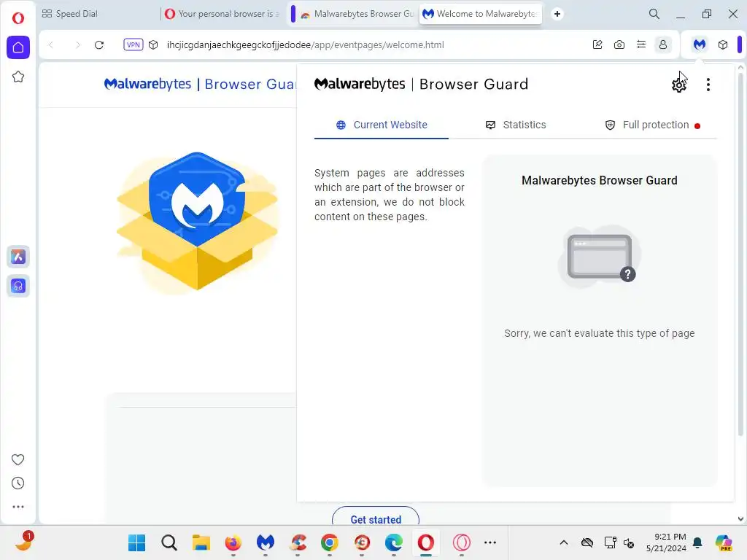747x560 pixels.
Task: Open sidebar history clock icon
Action: tap(18, 483)
